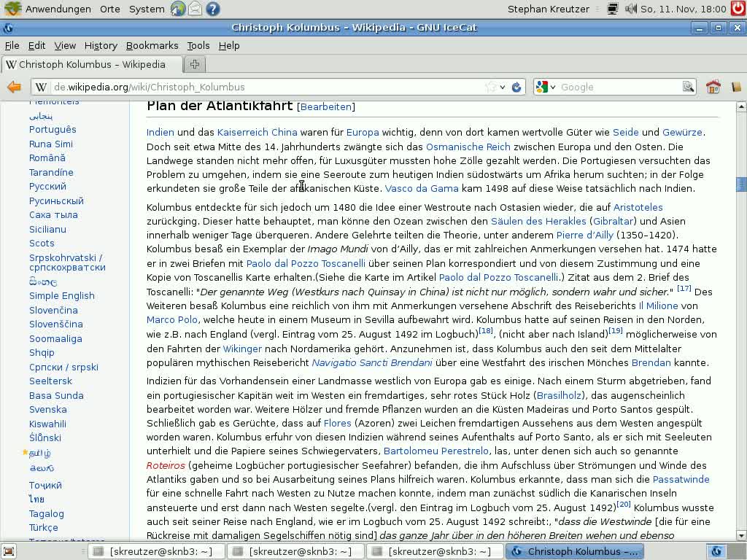Open the Osmanische Reich article link
Image resolution: width=747 pixels, height=560 pixels.
pyautogui.click(x=468, y=147)
